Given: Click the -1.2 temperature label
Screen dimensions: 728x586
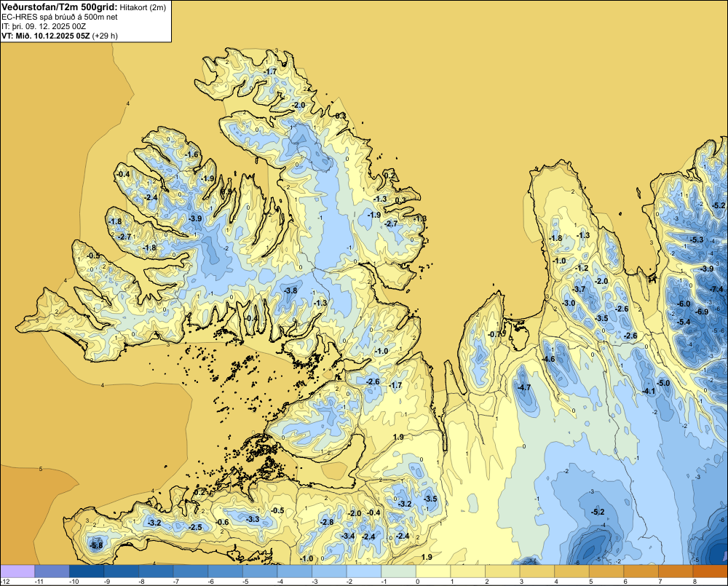Looking at the screenshot, I should pyautogui.click(x=581, y=268).
